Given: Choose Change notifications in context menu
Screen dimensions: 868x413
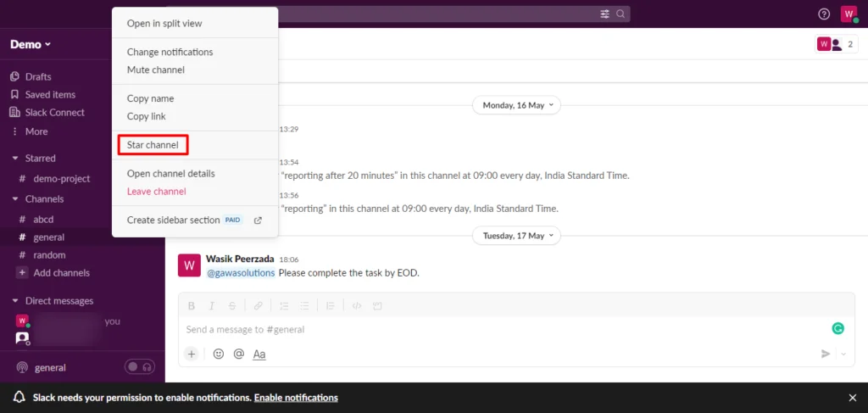Looking at the screenshot, I should tap(170, 52).
